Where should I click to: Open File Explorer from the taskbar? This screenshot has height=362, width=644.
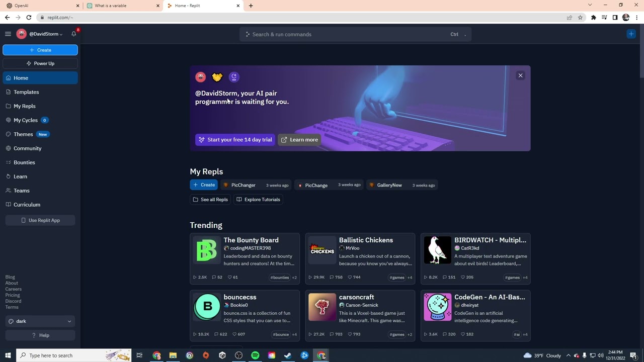[173, 355]
